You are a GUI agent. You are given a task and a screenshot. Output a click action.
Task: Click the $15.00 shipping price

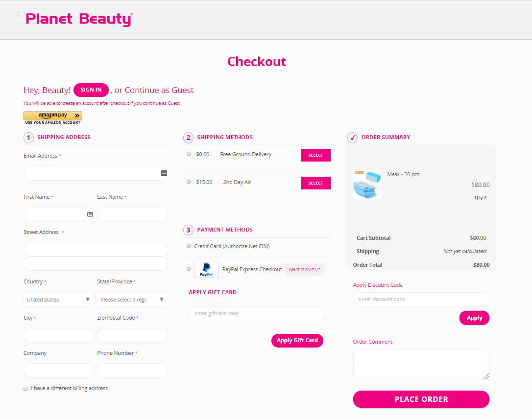[x=204, y=182]
